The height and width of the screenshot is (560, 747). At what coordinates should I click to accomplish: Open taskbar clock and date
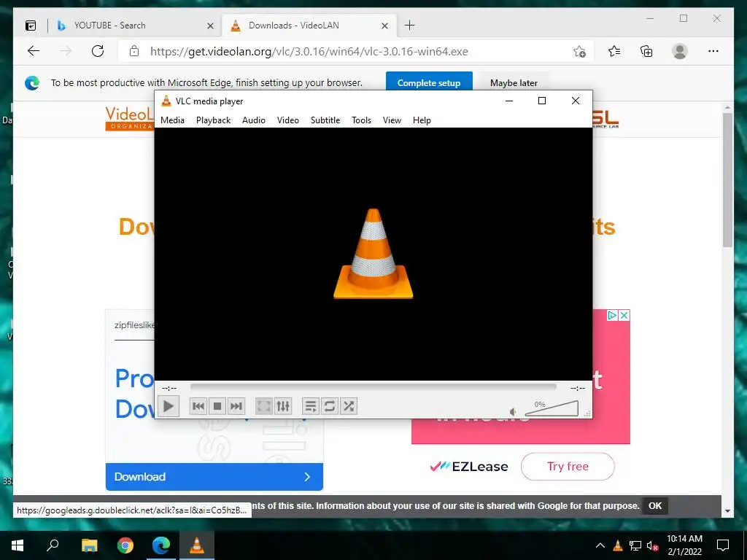pyautogui.click(x=684, y=545)
